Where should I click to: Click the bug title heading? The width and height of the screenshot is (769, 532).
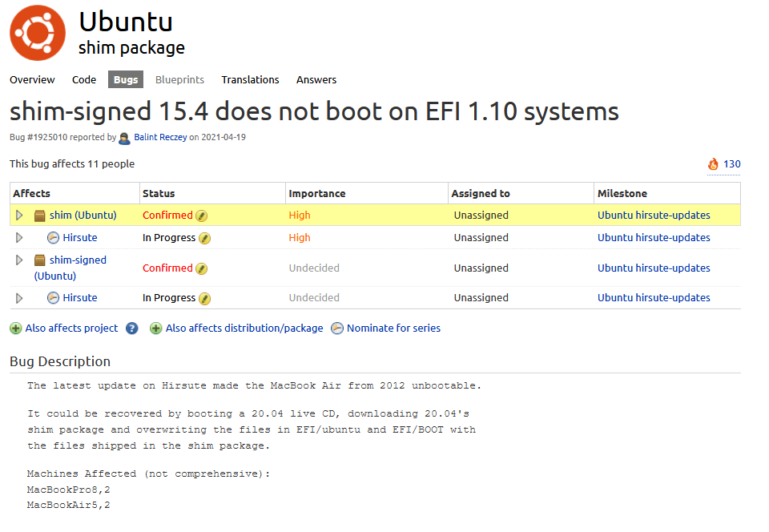(x=314, y=111)
